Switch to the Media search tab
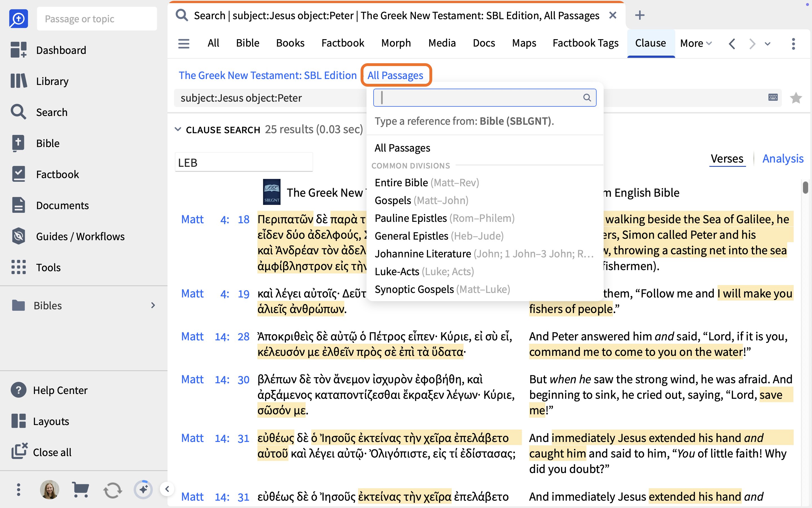This screenshot has width=812, height=508. [442, 43]
